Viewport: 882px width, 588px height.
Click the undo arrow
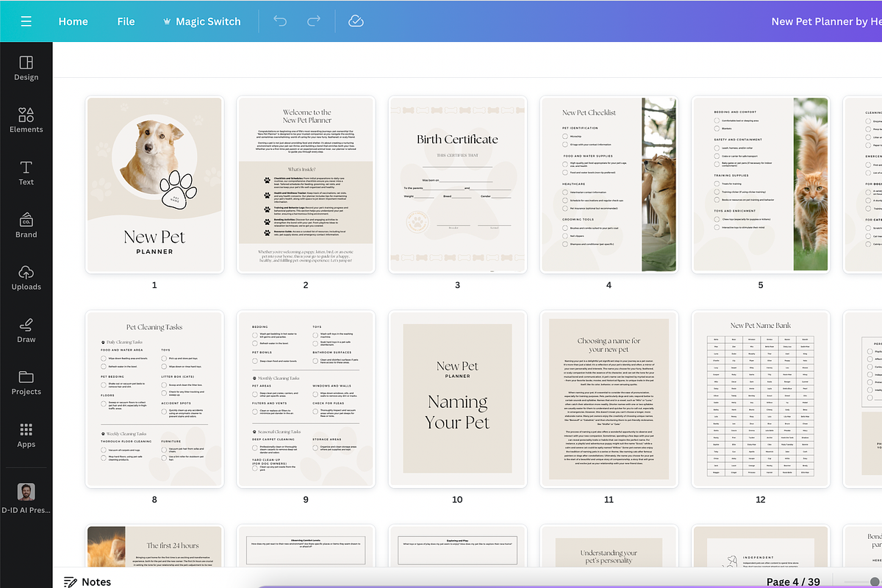point(280,21)
